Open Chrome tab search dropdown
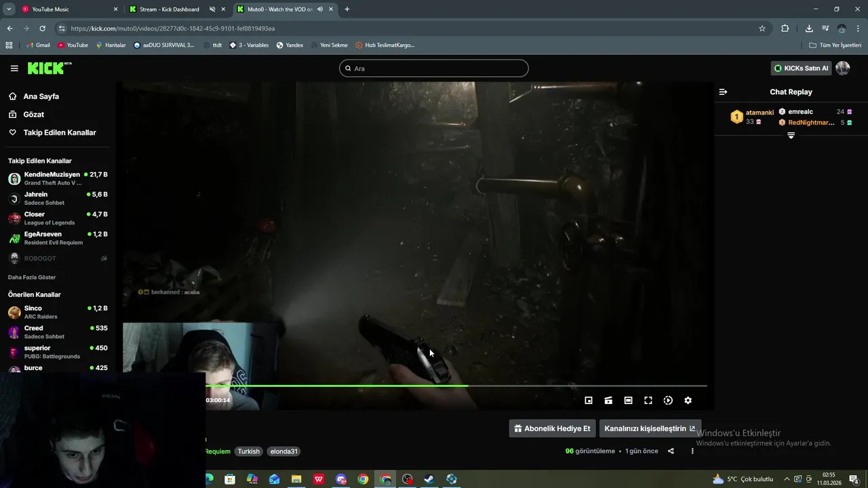The height and width of the screenshot is (488, 868). 9,9
